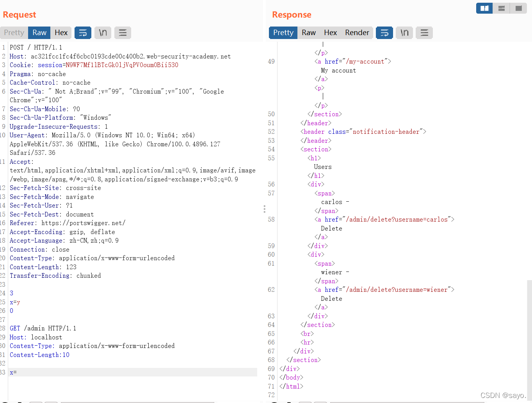
Task: Click the '/admin/delete?username=wiener' href text
Action: pos(397,290)
